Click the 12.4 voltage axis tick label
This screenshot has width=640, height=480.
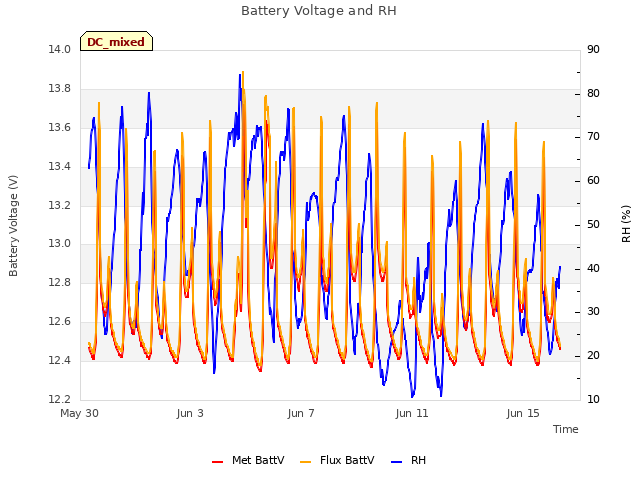[x=60, y=360]
